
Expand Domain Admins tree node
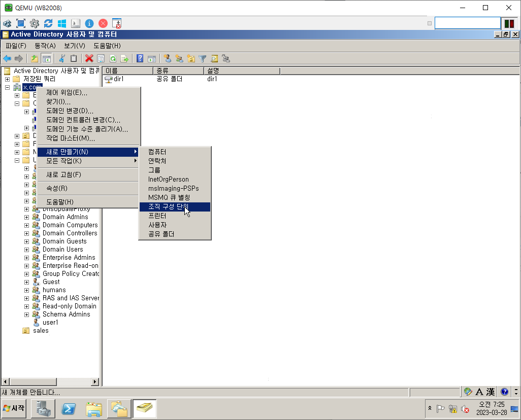tap(26, 217)
